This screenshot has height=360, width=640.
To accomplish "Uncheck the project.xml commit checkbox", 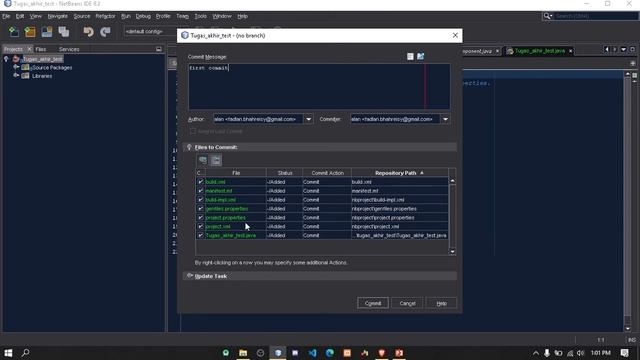I will pos(200,226).
